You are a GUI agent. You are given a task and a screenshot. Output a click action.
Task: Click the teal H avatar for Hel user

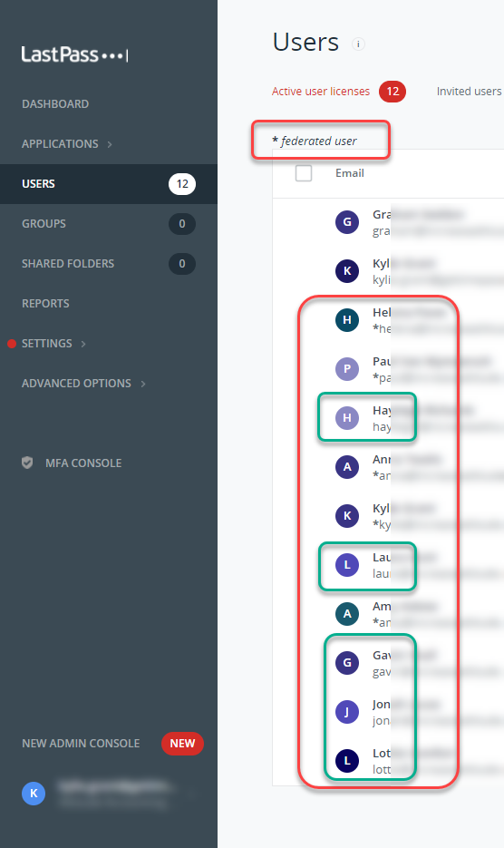point(347,319)
